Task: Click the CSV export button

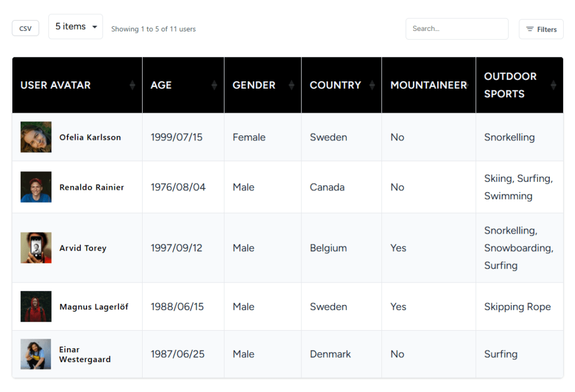Action: [x=25, y=28]
